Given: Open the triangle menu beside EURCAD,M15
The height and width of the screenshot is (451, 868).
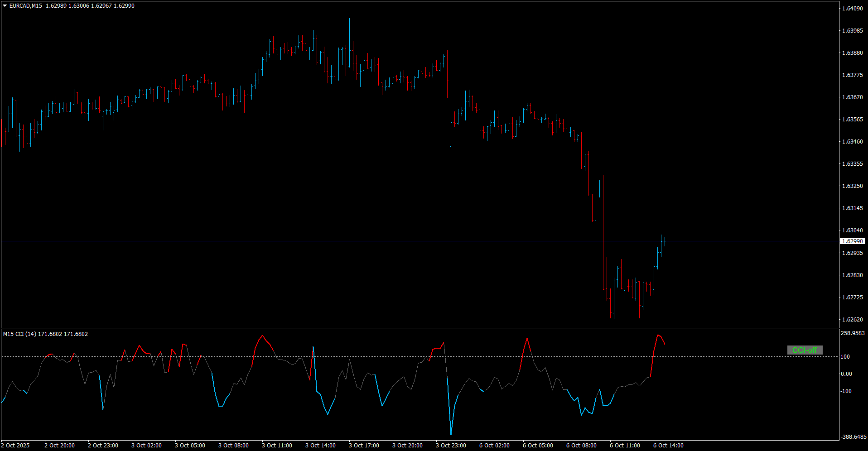Looking at the screenshot, I should point(5,6).
